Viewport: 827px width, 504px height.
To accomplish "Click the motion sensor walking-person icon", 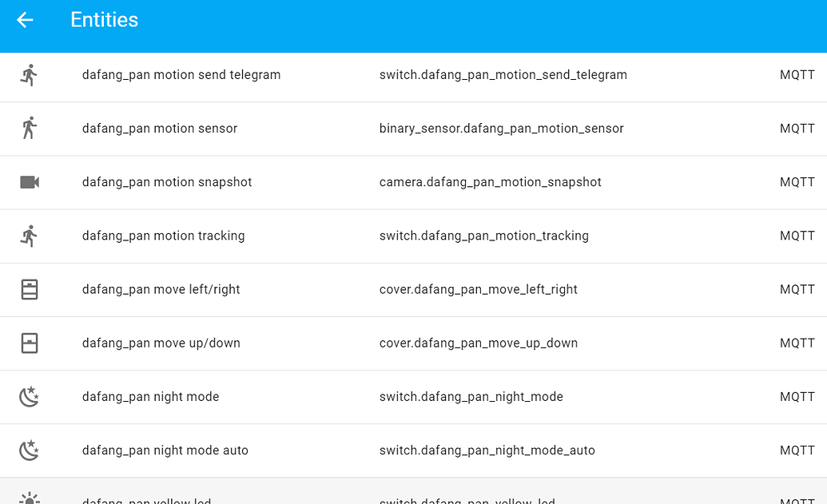I will pyautogui.click(x=30, y=128).
